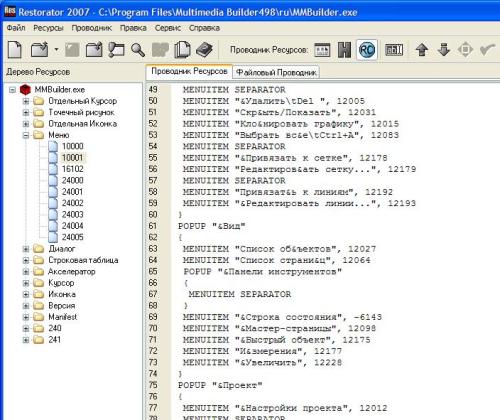Select menu resource 24000

[72, 180]
